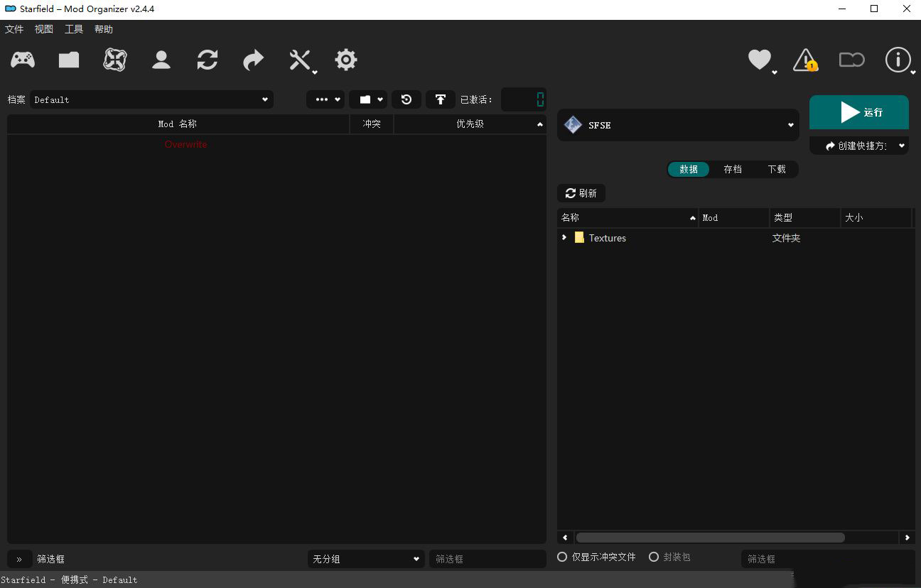This screenshot has height=588, width=921.
Task: Sort data tab by 类型 column
Action: [805, 217]
